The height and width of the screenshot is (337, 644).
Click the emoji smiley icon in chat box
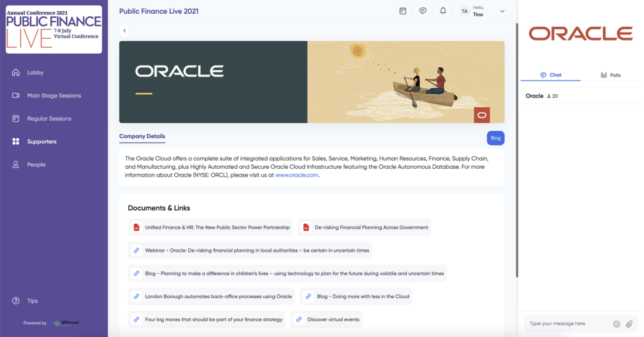616,324
